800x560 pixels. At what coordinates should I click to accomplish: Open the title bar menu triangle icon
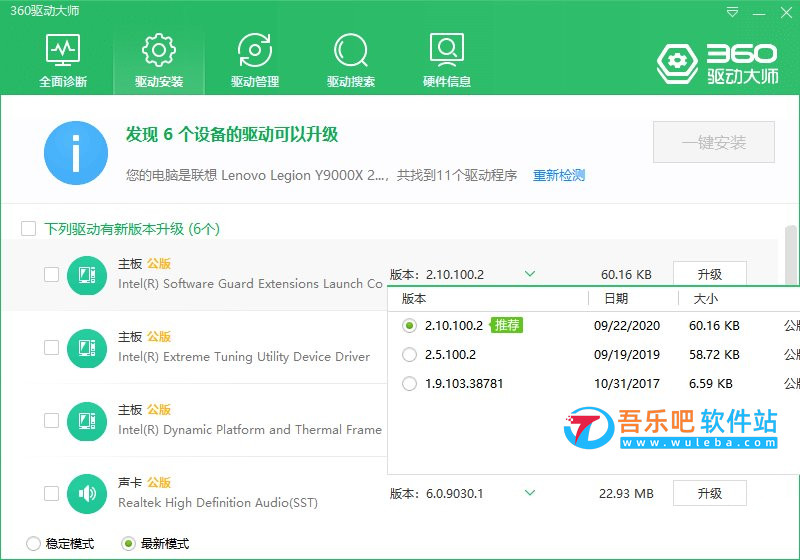[x=732, y=12]
